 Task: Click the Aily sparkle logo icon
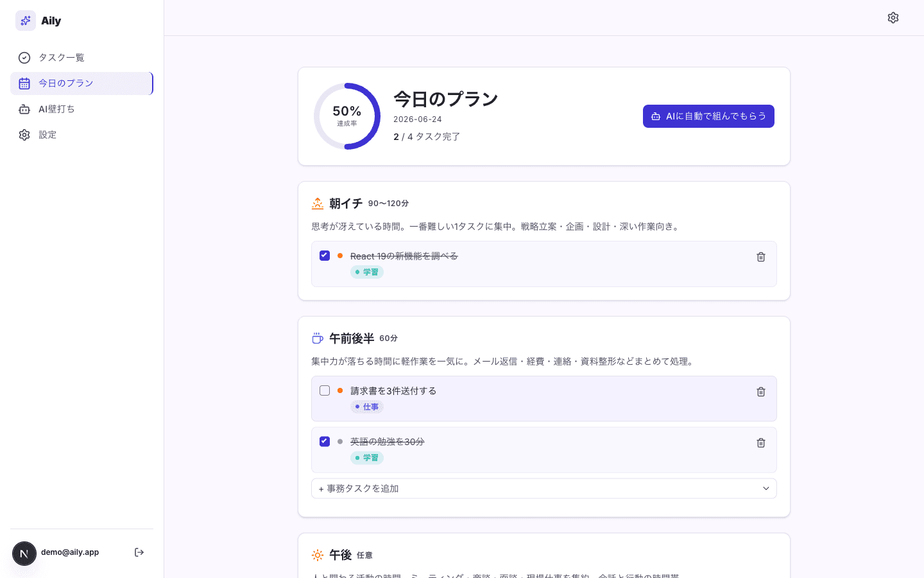pyautogui.click(x=26, y=21)
